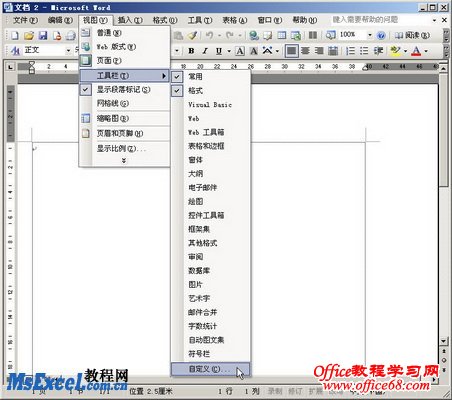Enable the 绘图 toolbar

(211, 202)
